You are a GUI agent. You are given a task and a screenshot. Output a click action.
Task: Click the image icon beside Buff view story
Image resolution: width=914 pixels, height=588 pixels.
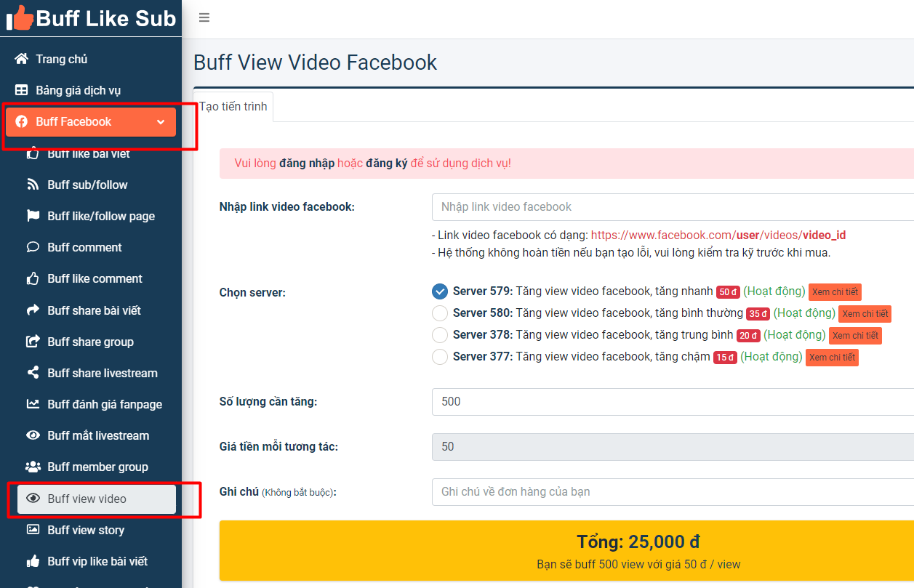(33, 530)
